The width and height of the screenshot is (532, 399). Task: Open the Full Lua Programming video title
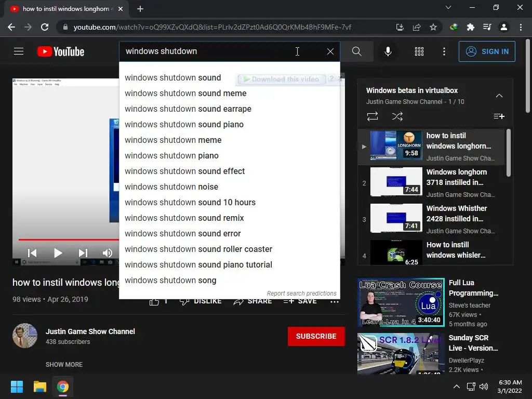coord(474,288)
